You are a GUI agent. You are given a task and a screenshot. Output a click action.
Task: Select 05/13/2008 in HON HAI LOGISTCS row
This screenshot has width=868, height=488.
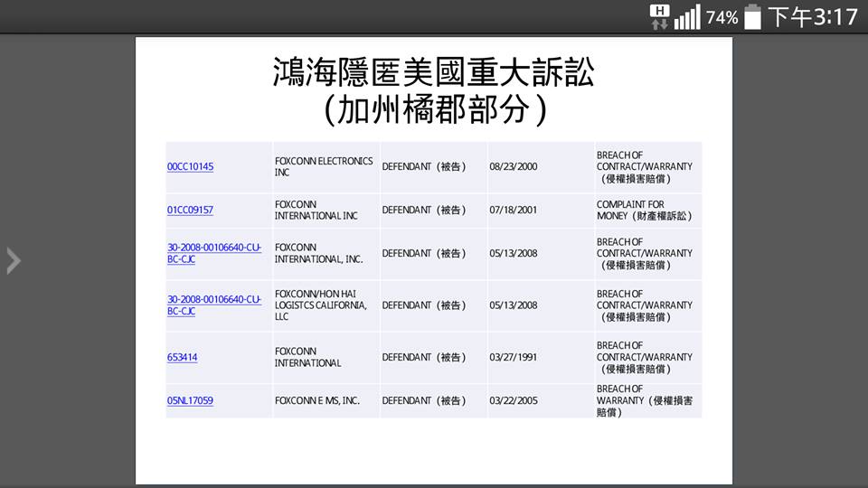coord(514,305)
